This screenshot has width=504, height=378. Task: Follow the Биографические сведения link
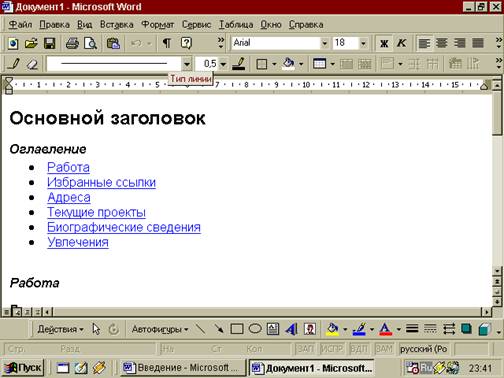[x=124, y=227]
